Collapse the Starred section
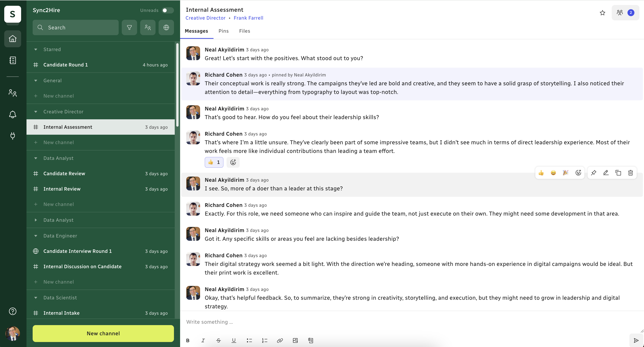Viewport: 644px width, 347px height. click(x=36, y=50)
